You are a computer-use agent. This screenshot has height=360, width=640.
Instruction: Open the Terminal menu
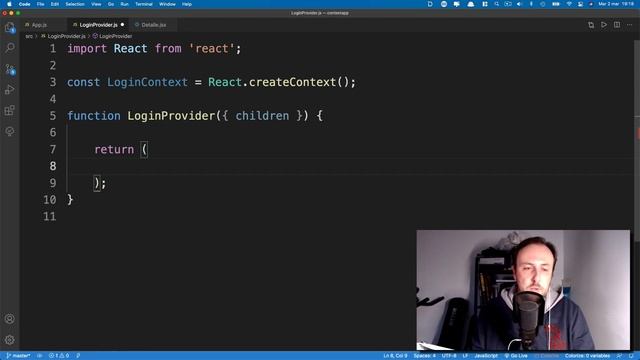(144, 4)
